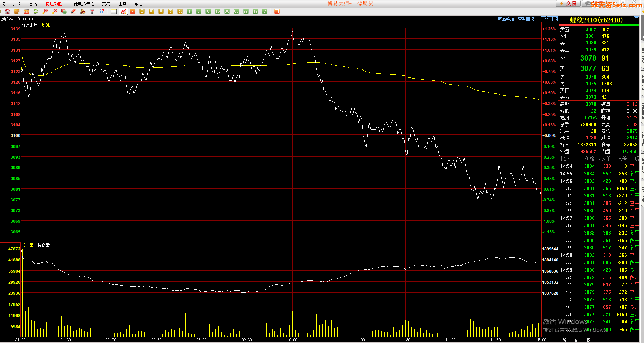Image resolution: width=644 pixels, height=343 pixels.
Task: Select the 15 minute chart period
Action: (x=218, y=11)
